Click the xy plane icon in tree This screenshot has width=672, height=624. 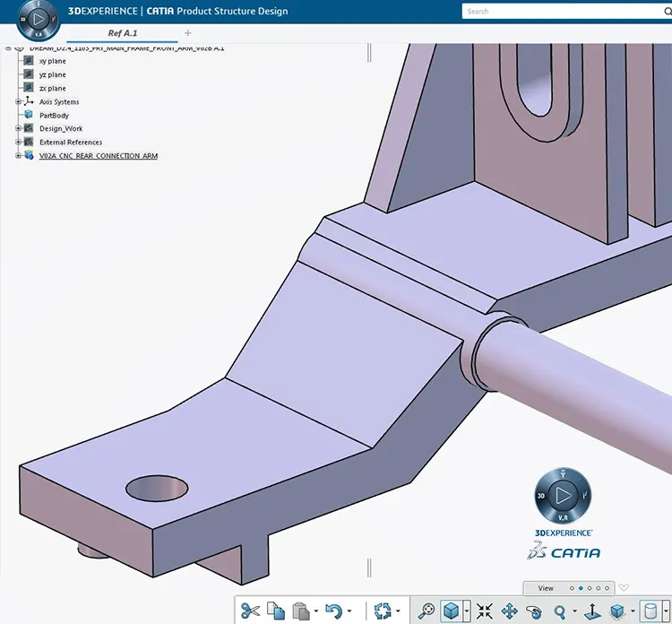[x=29, y=60]
